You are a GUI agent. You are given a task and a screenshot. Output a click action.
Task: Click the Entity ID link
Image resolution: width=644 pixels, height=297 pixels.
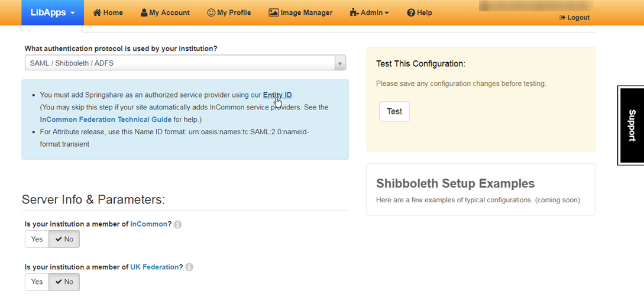(x=277, y=95)
